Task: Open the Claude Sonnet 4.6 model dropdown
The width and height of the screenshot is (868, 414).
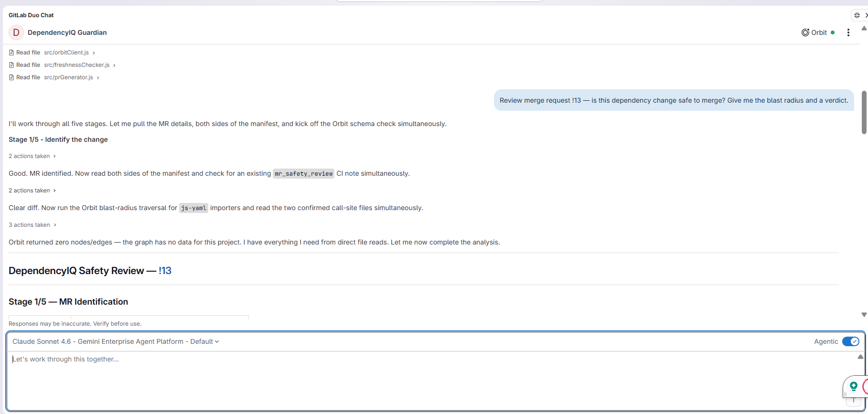Action: pyautogui.click(x=116, y=341)
